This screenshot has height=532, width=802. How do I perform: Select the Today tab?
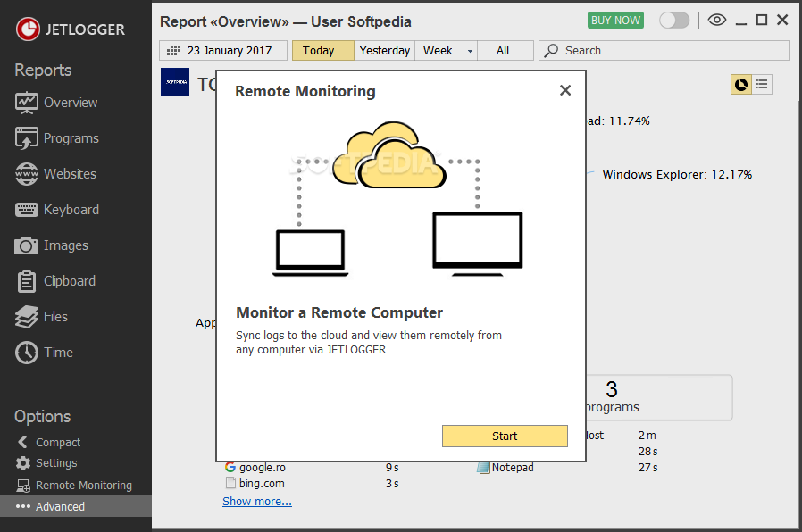322,51
